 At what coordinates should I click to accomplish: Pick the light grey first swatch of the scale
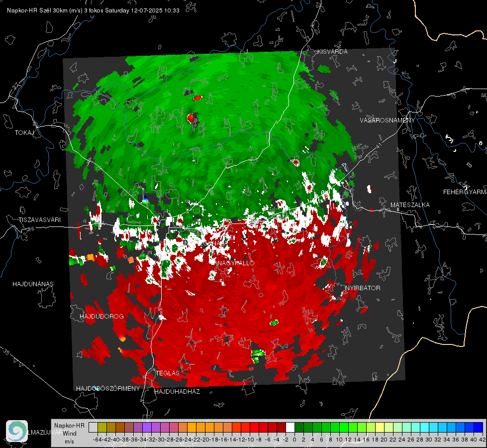pos(93,428)
